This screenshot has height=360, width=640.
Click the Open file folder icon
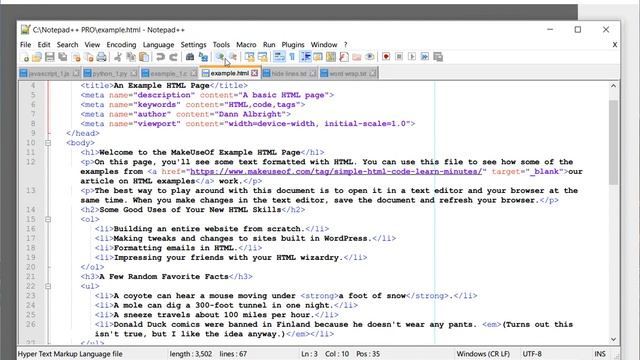point(37,57)
